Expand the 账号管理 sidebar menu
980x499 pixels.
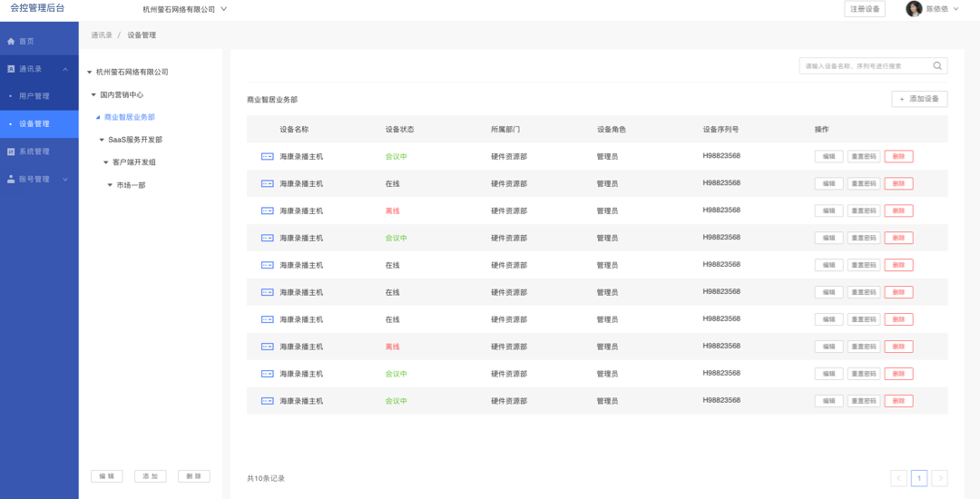click(64, 180)
